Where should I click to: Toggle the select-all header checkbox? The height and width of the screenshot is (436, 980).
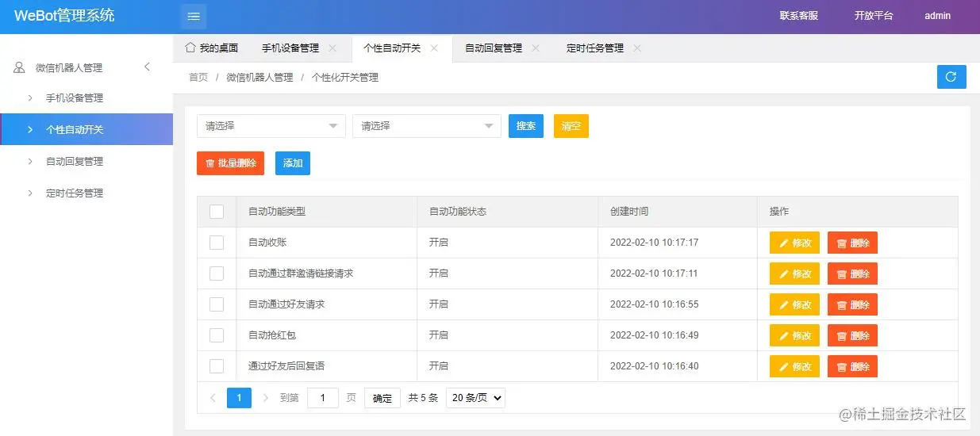pos(217,212)
